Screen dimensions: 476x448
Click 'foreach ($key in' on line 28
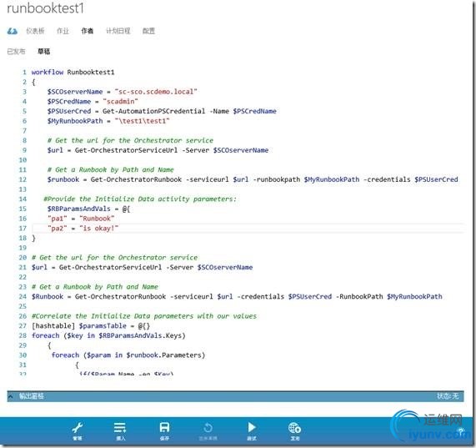(63, 335)
